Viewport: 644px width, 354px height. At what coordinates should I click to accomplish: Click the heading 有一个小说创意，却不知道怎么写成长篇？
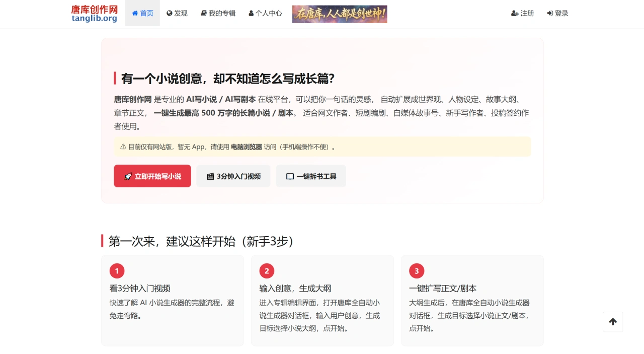tap(228, 79)
